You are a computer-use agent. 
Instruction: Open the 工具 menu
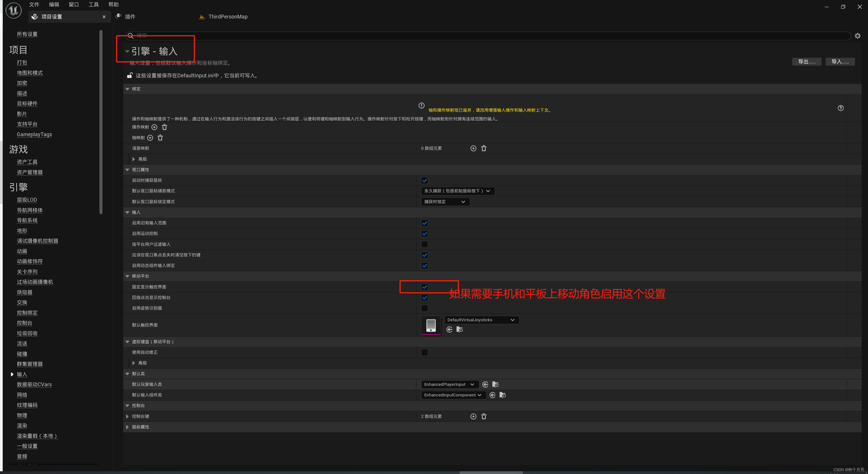tap(94, 4)
